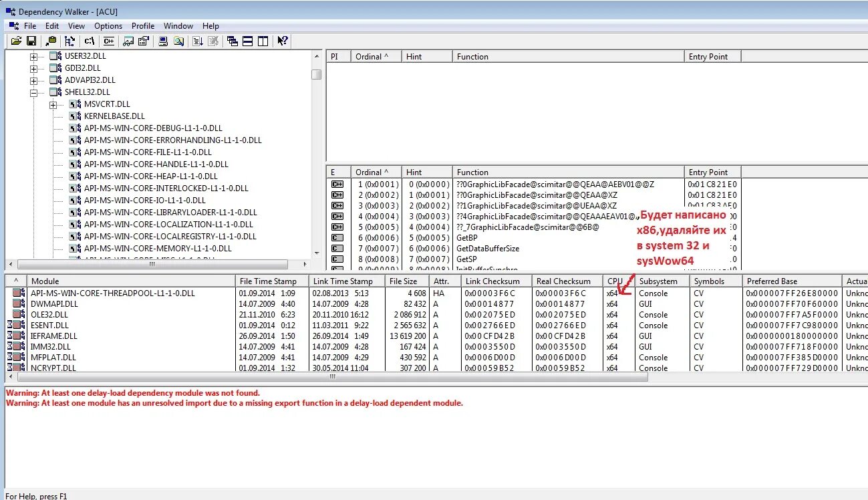
Task: Click the Start Profiling icon
Action: (198, 41)
